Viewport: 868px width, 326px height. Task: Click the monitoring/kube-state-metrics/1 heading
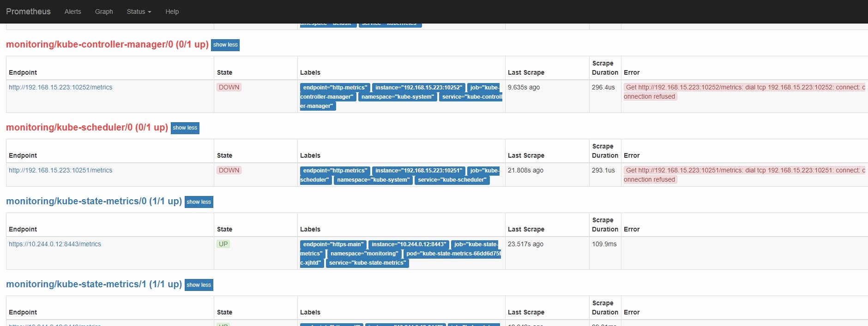(94, 284)
